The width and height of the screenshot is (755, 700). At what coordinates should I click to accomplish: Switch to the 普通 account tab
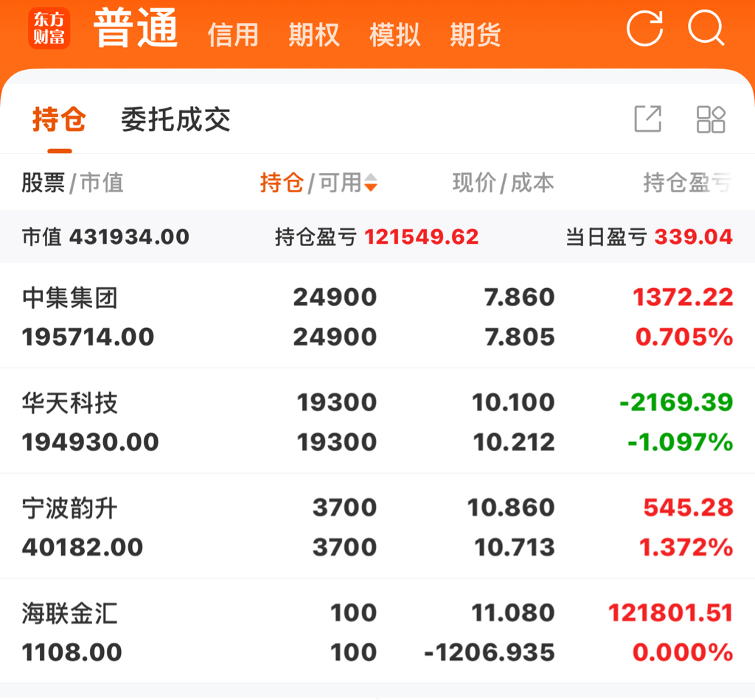pos(136,29)
